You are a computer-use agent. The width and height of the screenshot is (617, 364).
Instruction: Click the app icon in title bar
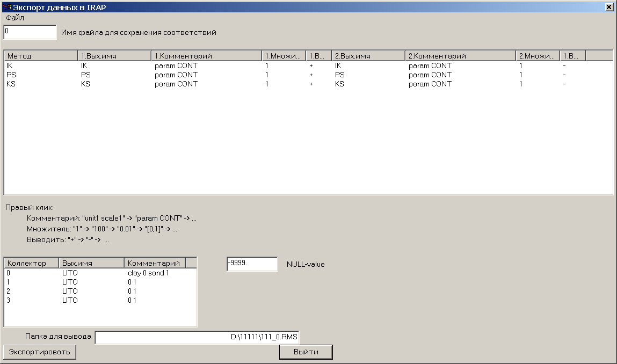(x=6, y=7)
